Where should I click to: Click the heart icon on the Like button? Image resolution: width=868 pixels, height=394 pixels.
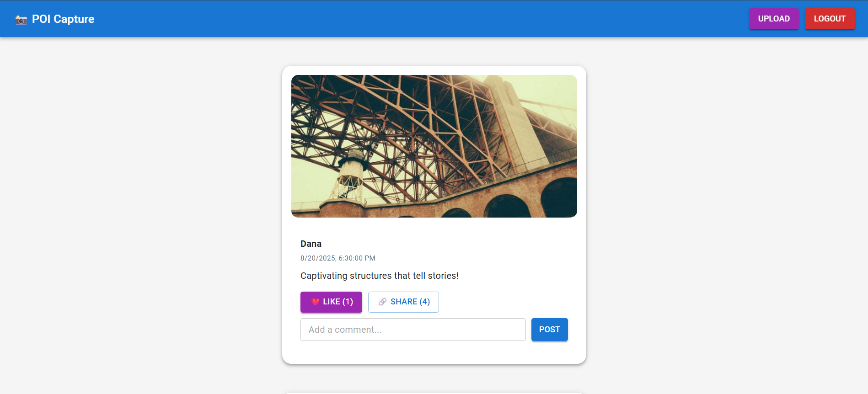click(315, 302)
